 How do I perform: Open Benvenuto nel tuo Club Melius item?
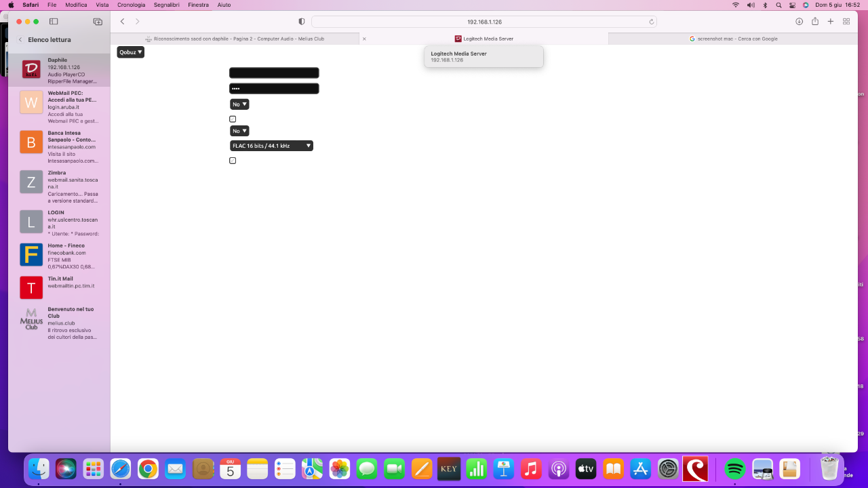pos(59,323)
